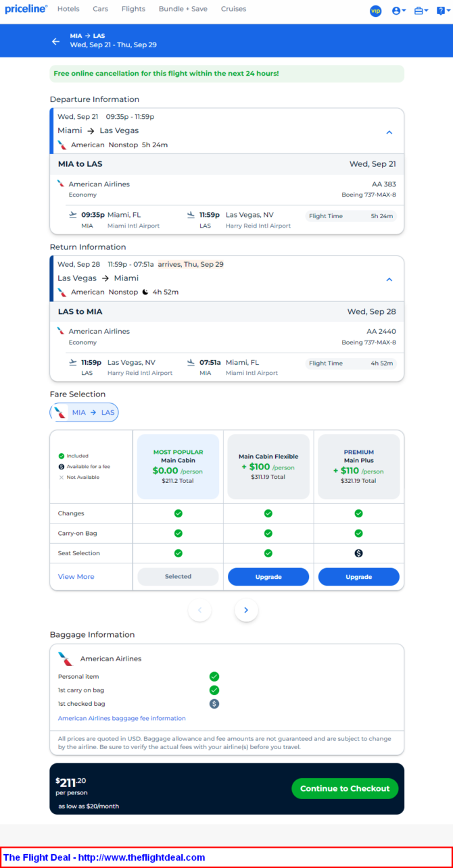Click the Included legend green check icon

(x=61, y=456)
